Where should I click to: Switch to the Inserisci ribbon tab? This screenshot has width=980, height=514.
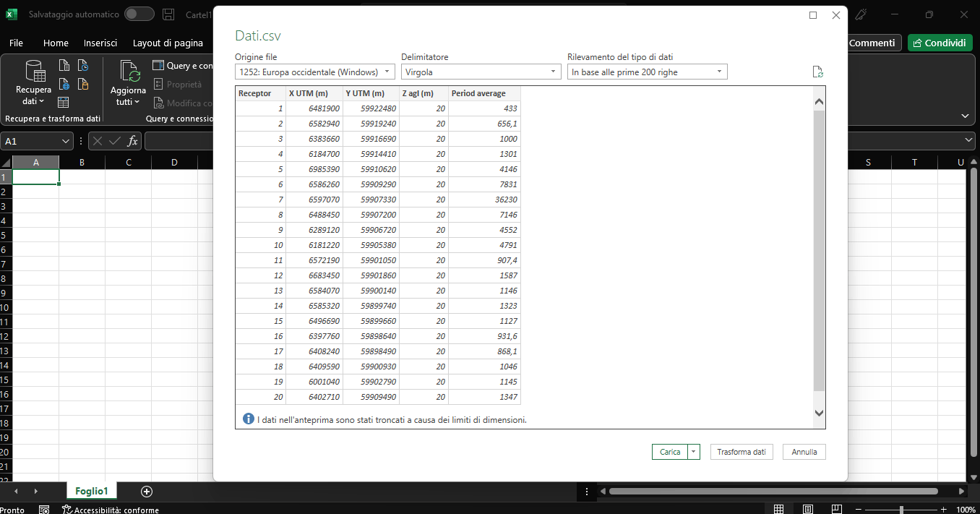pyautogui.click(x=100, y=43)
